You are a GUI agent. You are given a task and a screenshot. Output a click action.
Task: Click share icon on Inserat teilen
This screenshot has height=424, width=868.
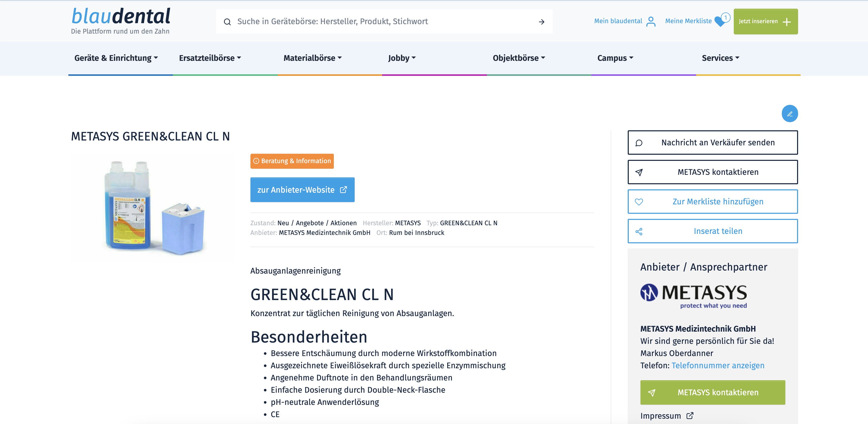tap(639, 231)
